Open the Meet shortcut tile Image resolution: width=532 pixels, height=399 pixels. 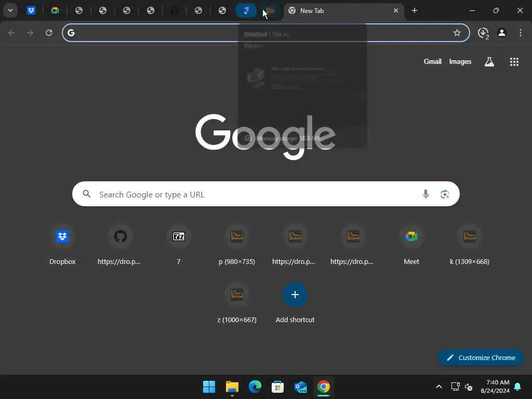click(411, 244)
